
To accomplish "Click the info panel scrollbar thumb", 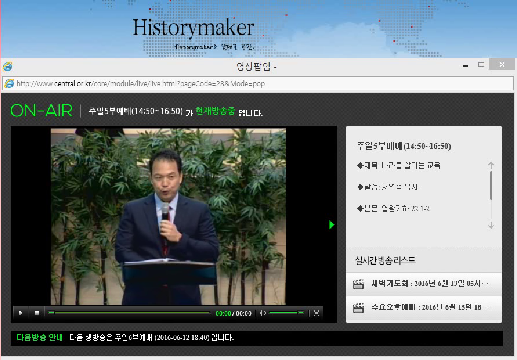I will coord(491,185).
